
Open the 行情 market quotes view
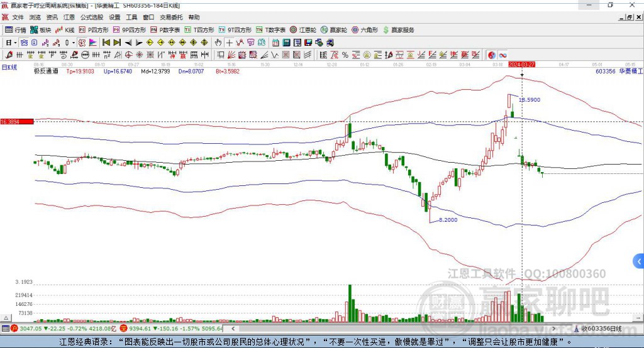tap(15, 30)
